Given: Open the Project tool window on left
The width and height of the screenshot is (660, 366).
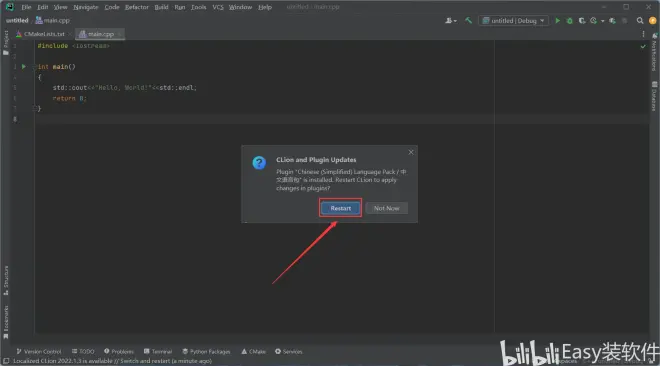Looking at the screenshot, I should pyautogui.click(x=5, y=42).
